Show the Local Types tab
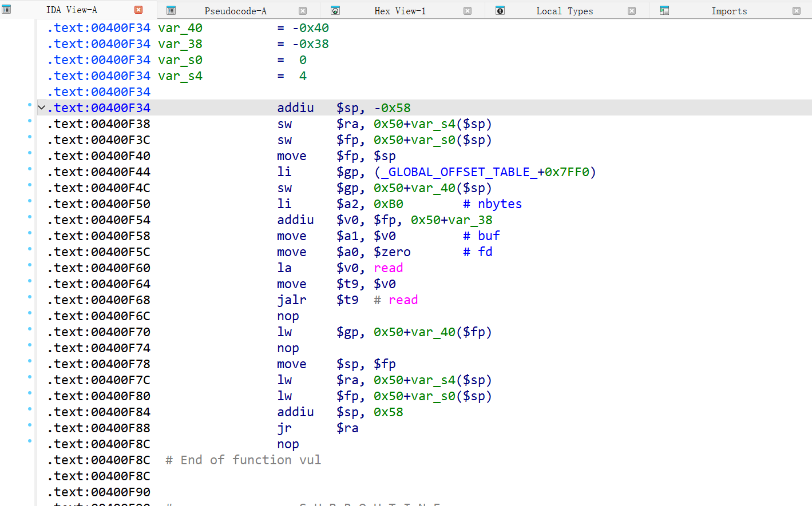Viewport: 812px width, 506px height. pos(565,11)
